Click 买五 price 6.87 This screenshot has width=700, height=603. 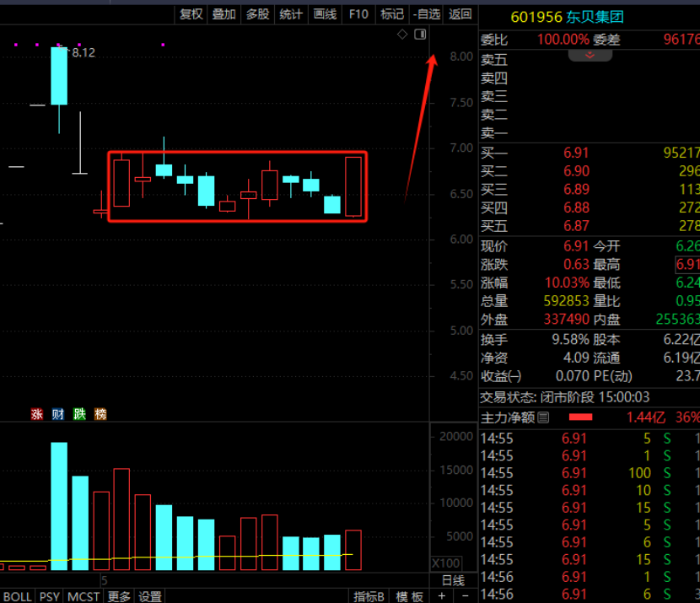click(576, 226)
